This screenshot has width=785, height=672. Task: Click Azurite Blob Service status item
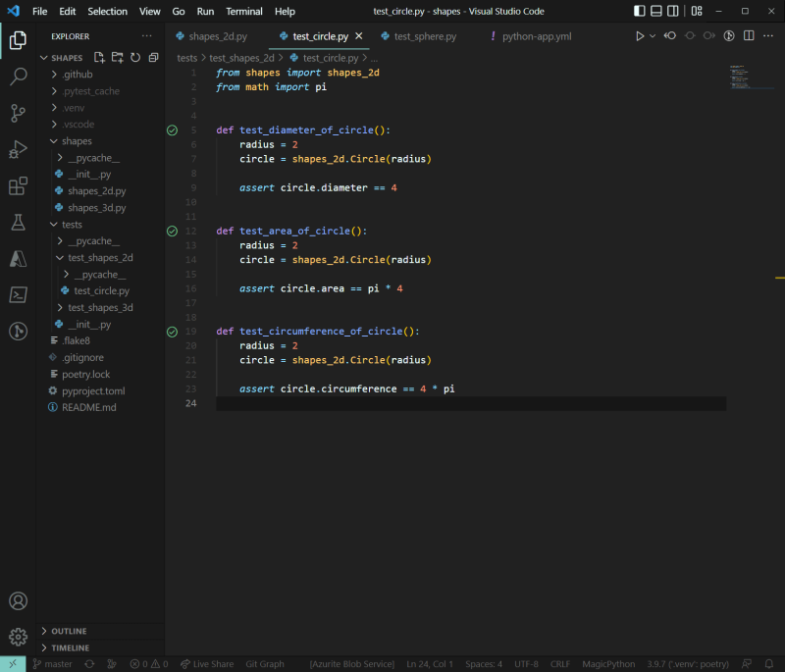click(x=352, y=664)
